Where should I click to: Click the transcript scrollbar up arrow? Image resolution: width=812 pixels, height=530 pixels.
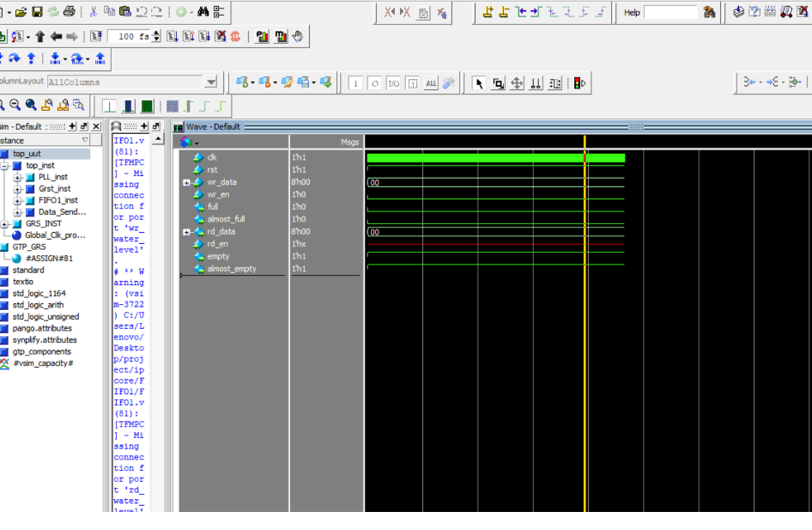click(x=158, y=138)
